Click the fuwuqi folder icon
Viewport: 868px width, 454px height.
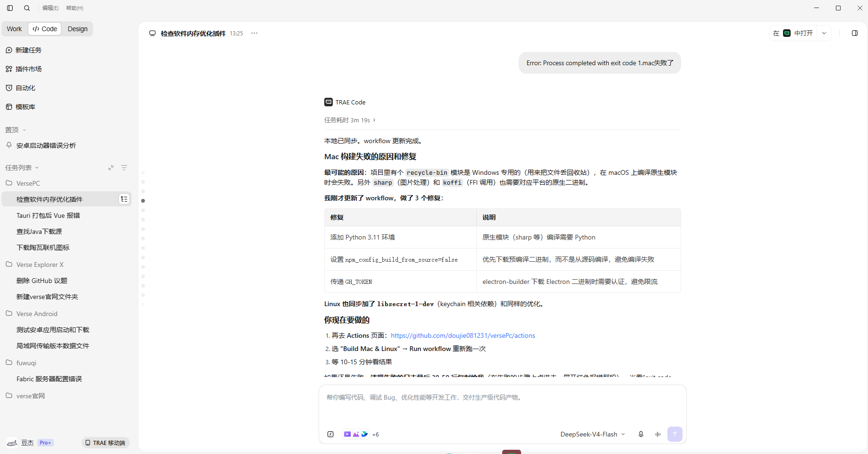click(9, 362)
